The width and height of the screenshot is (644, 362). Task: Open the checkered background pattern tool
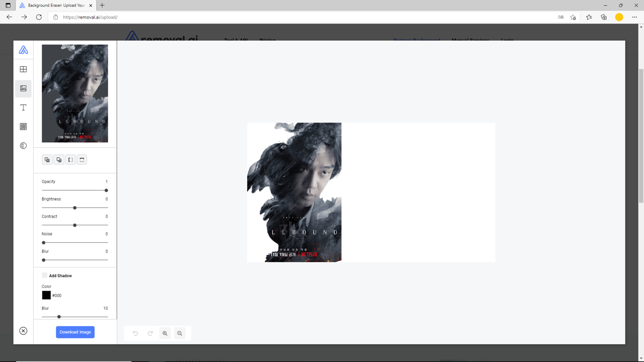(x=23, y=127)
